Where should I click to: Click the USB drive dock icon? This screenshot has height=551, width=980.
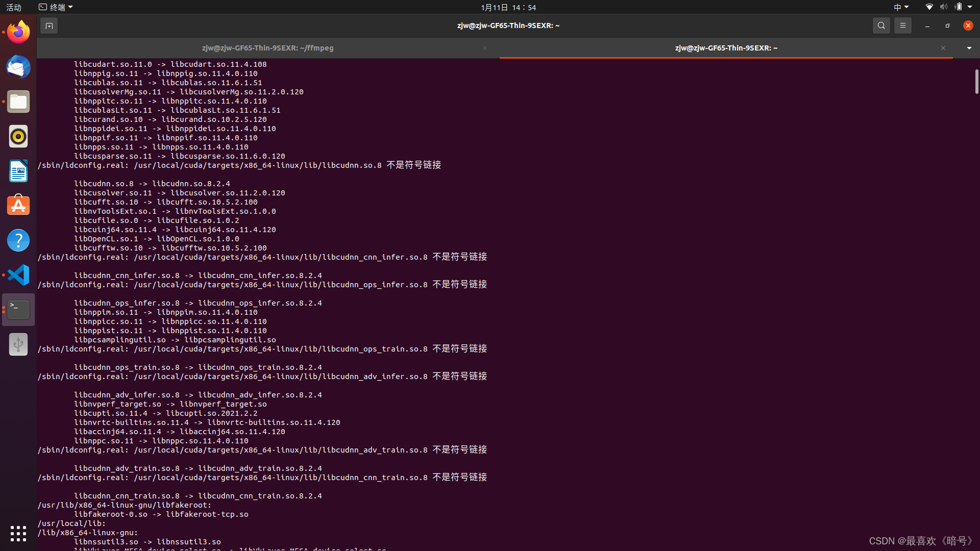pos(18,344)
